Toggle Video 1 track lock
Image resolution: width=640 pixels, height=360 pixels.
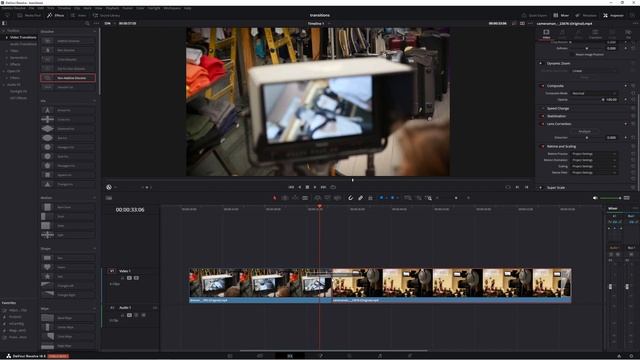pos(122,278)
